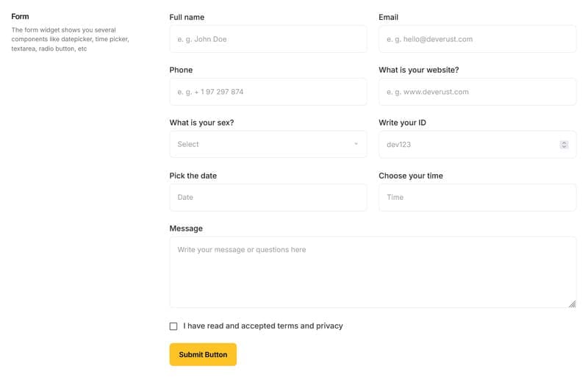The image size is (588, 377).
Task: Click the textarea resize handle icon
Action: (572, 304)
